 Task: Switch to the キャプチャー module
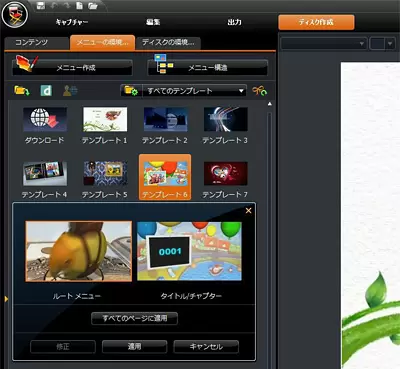tap(72, 22)
